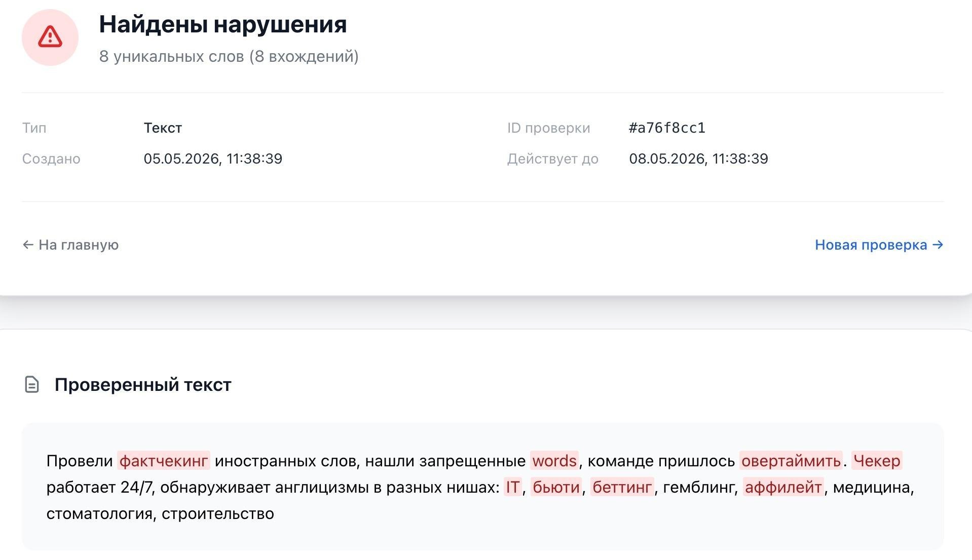Click the 8 уникальных слов summary text

(229, 56)
